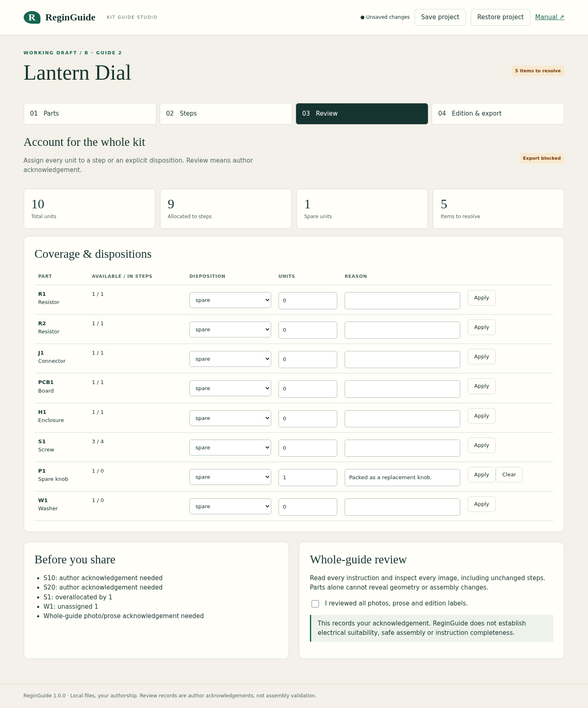Open the 02 Steps tab
The height and width of the screenshot is (708, 588).
[226, 114]
